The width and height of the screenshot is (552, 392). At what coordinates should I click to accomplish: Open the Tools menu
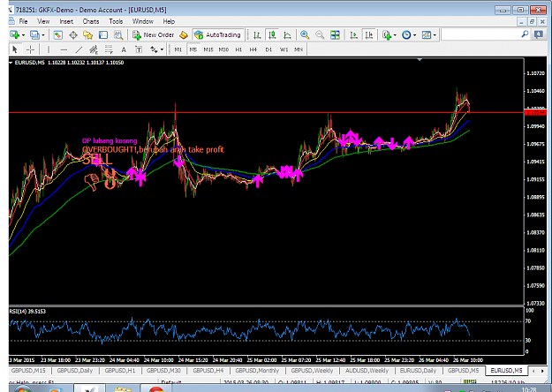tap(116, 21)
